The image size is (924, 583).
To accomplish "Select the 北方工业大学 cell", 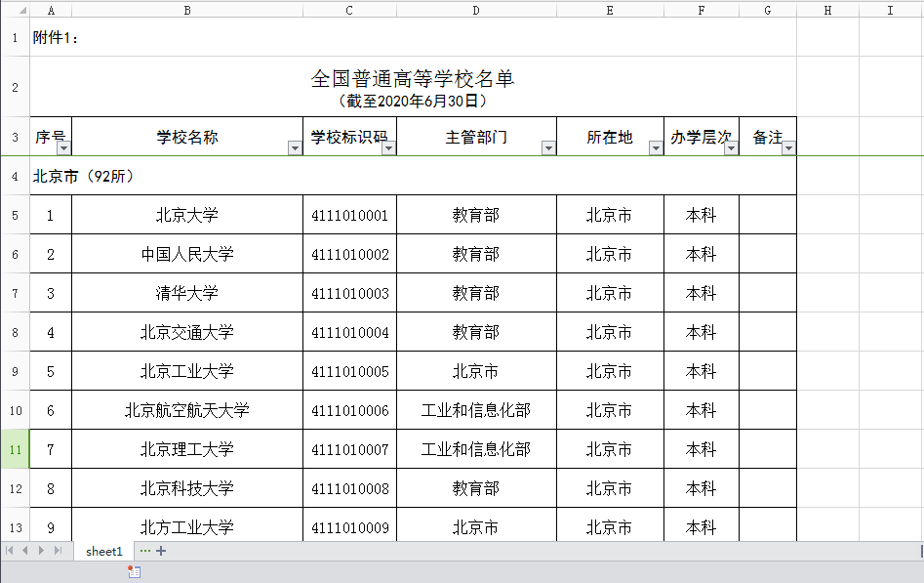I will point(187,525).
